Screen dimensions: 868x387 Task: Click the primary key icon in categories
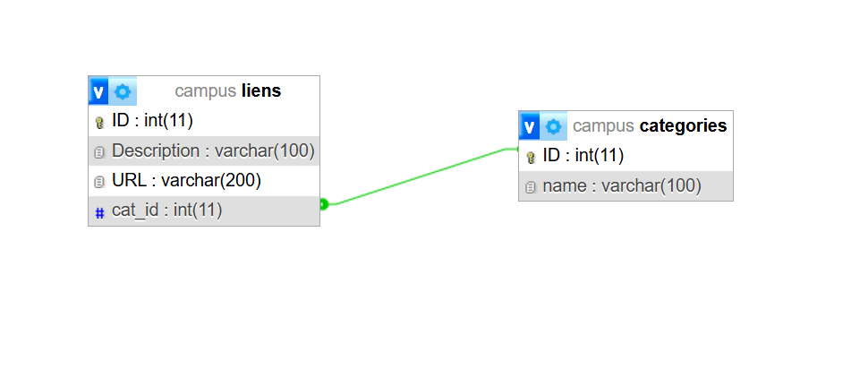tap(530, 157)
